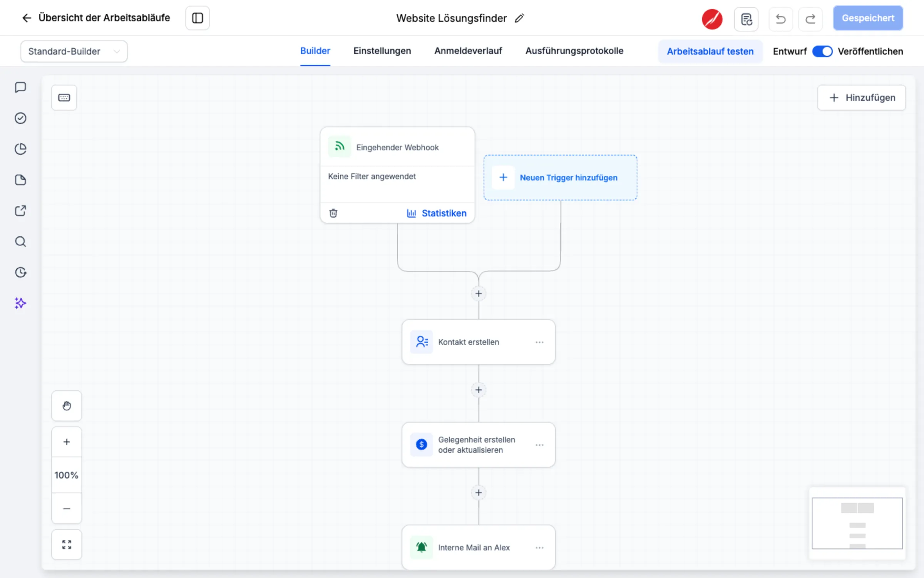This screenshot has width=924, height=578.
Task: Open the sticky note sidebar icon
Action: pyautogui.click(x=20, y=180)
